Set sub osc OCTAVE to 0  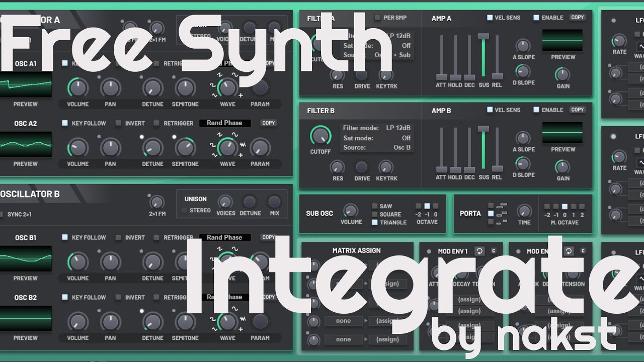[x=436, y=206]
